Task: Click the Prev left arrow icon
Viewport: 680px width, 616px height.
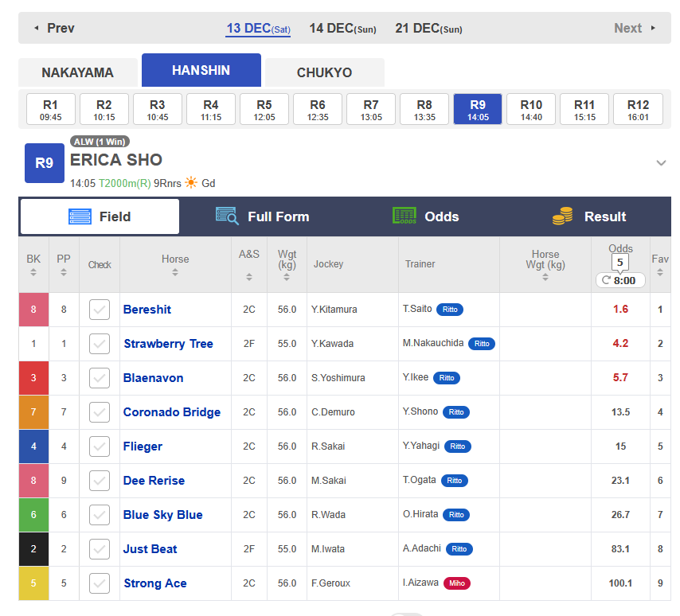Action: (37, 28)
